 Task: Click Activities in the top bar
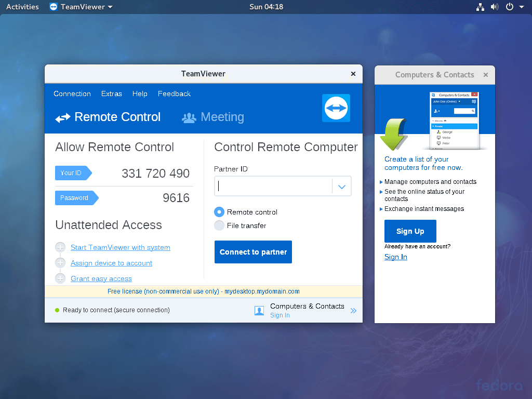[22, 7]
